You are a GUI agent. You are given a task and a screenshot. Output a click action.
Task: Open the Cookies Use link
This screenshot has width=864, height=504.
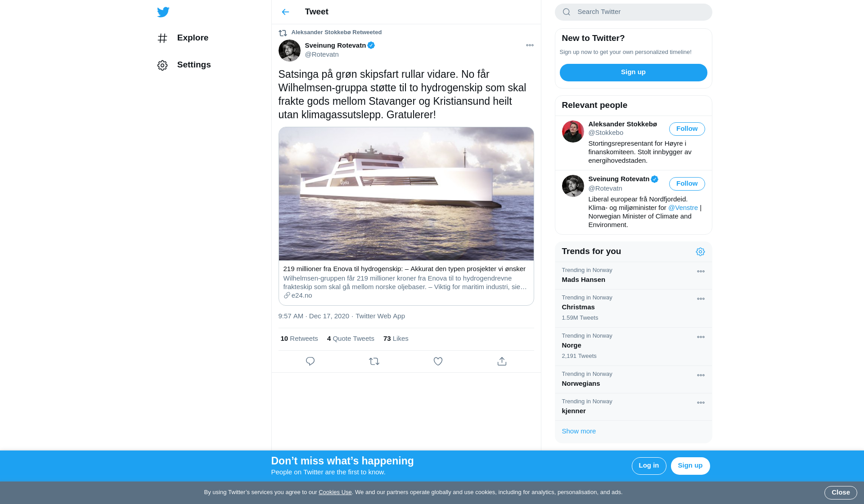[x=335, y=492]
